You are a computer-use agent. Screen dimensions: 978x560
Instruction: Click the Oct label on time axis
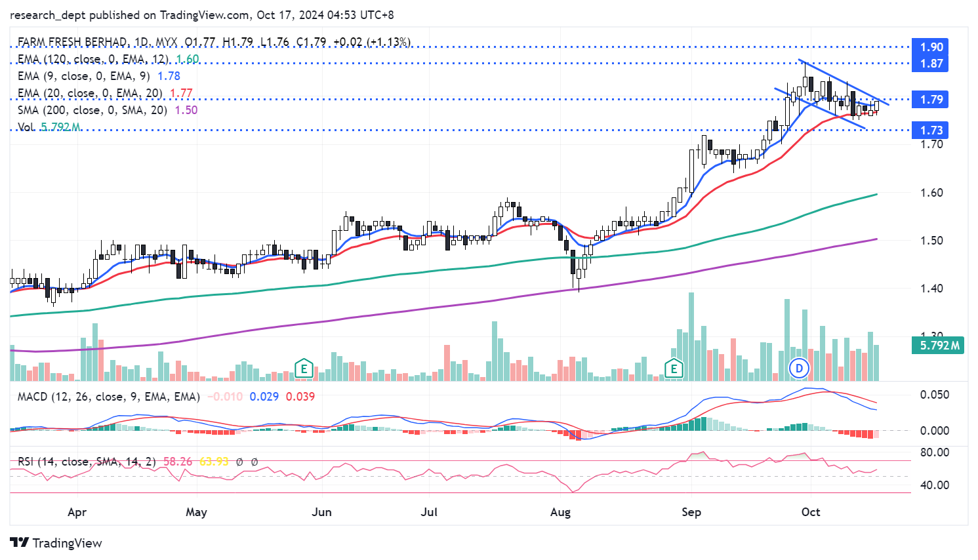(x=811, y=512)
